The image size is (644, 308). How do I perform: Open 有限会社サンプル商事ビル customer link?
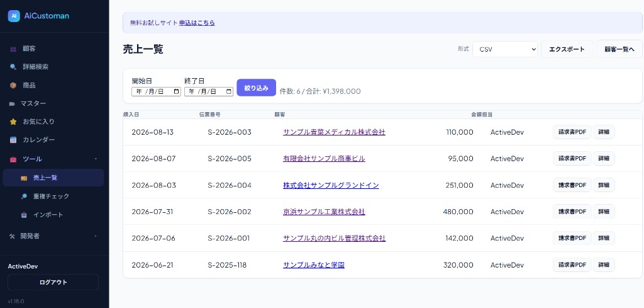tap(324, 159)
